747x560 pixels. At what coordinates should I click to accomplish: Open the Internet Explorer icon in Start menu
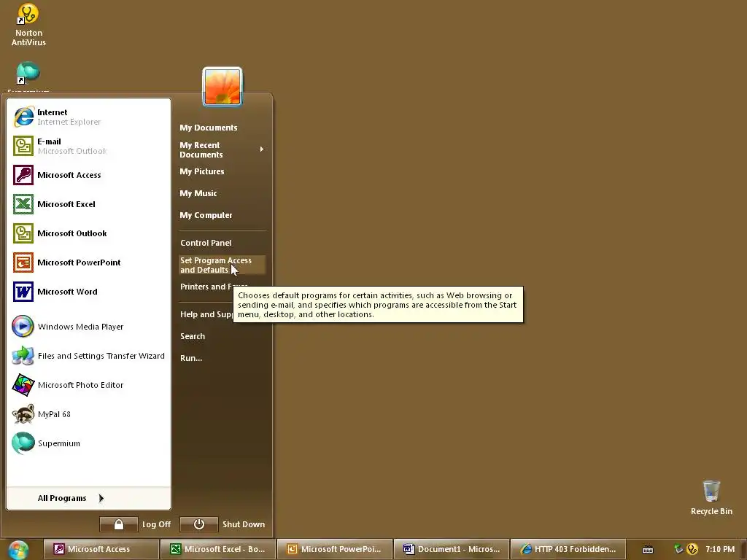pyautogui.click(x=23, y=117)
